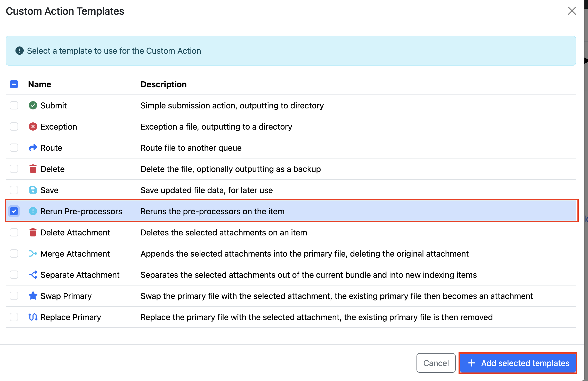Close the Custom Action Templates dialog
The image size is (588, 381).
click(x=572, y=11)
